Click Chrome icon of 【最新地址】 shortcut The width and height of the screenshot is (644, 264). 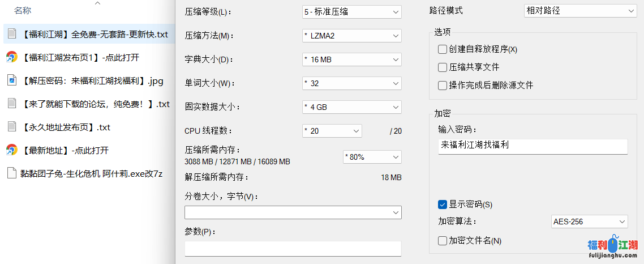[x=11, y=150]
